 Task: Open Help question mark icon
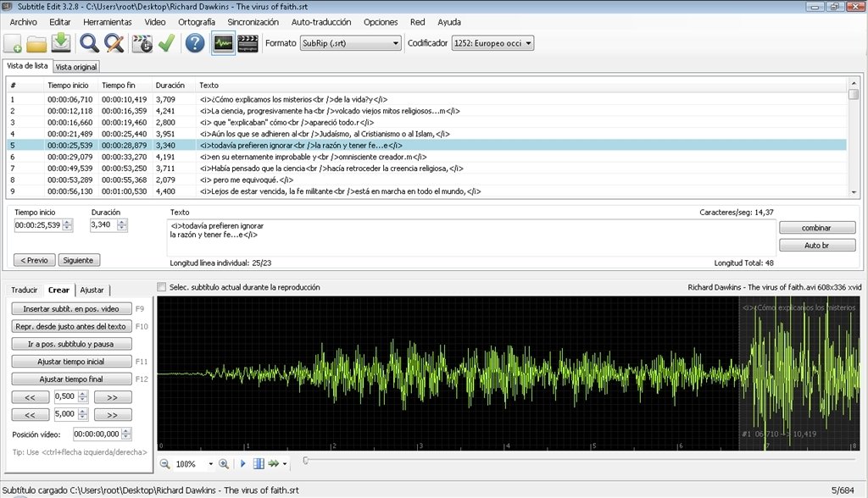195,43
